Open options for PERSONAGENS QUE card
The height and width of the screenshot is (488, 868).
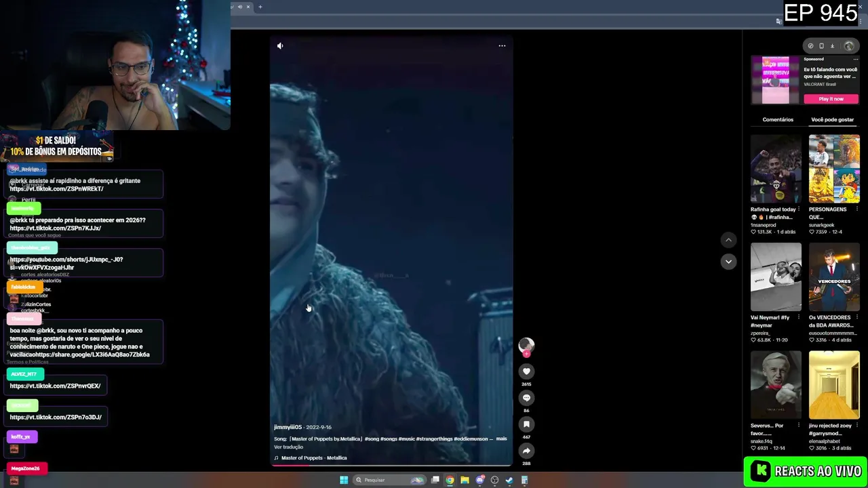point(856,209)
